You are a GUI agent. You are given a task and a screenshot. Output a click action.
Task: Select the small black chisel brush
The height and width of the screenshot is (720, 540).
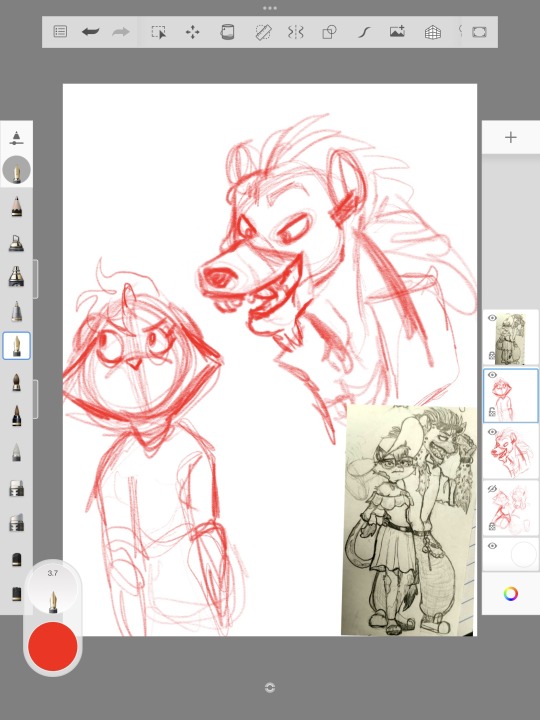(17, 559)
